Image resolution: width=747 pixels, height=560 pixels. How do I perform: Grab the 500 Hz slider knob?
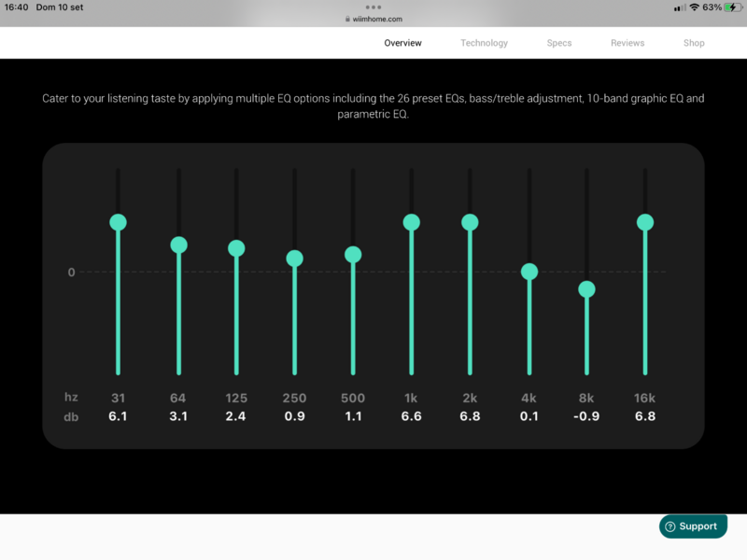(353, 254)
